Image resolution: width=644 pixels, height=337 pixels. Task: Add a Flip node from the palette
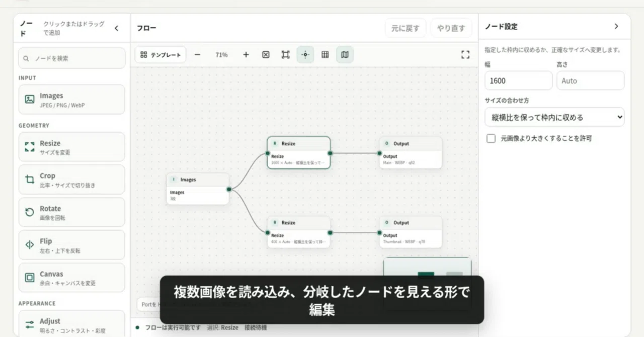click(72, 245)
